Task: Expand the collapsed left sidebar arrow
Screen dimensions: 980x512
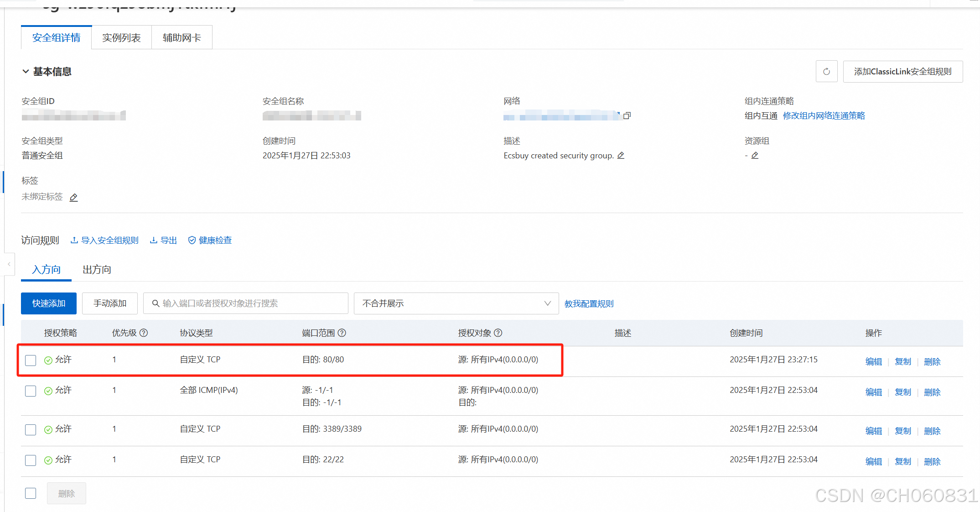Action: [9, 264]
